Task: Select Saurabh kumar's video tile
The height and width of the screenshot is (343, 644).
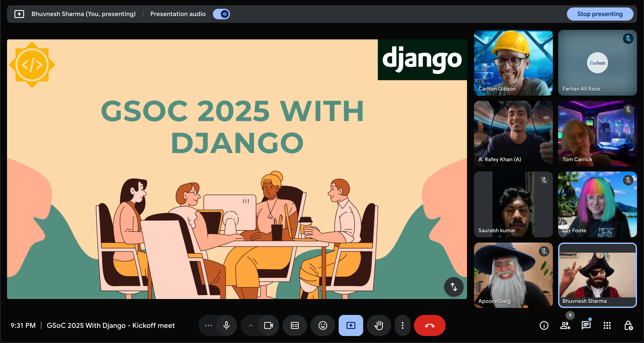Action: tap(513, 204)
